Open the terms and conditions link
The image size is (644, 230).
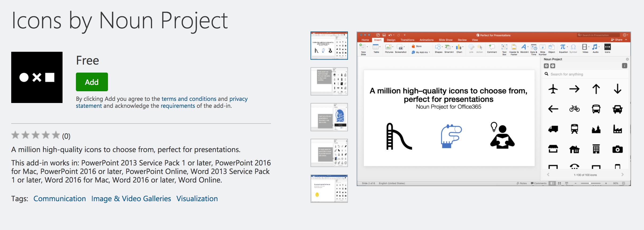(x=189, y=99)
